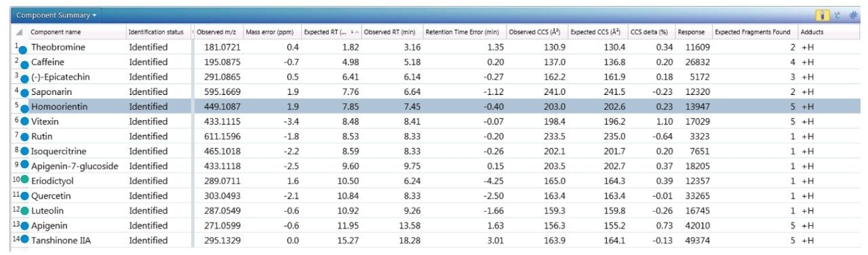The image size is (868, 255).
Task: Click Tanshinone IIA status circle icon
Action: [x=24, y=239]
